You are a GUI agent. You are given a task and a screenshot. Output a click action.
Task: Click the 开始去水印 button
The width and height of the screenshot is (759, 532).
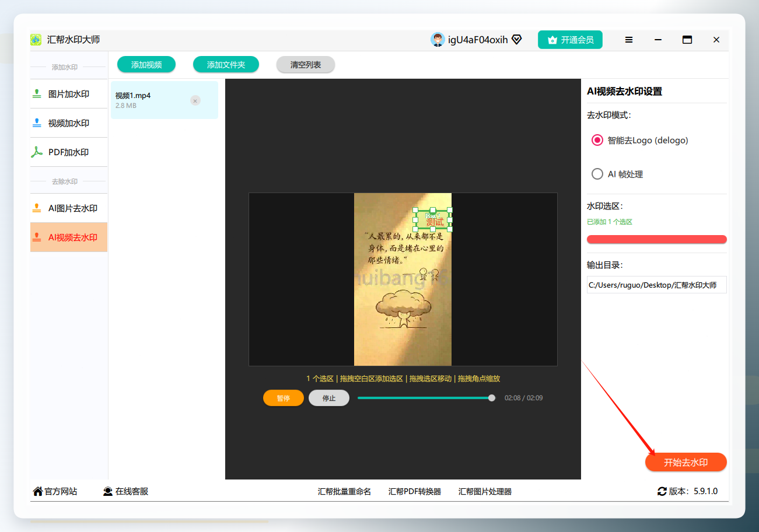[x=686, y=462]
